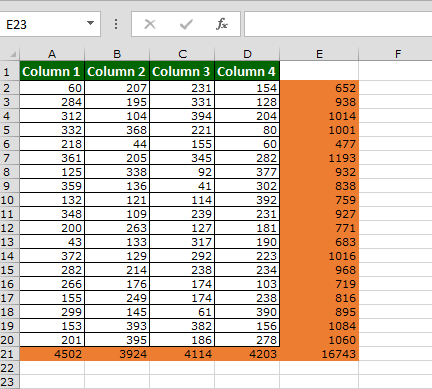Image resolution: width=432 pixels, height=389 pixels.
Task: Click the Cancel X icon in formula bar
Action: click(x=150, y=24)
